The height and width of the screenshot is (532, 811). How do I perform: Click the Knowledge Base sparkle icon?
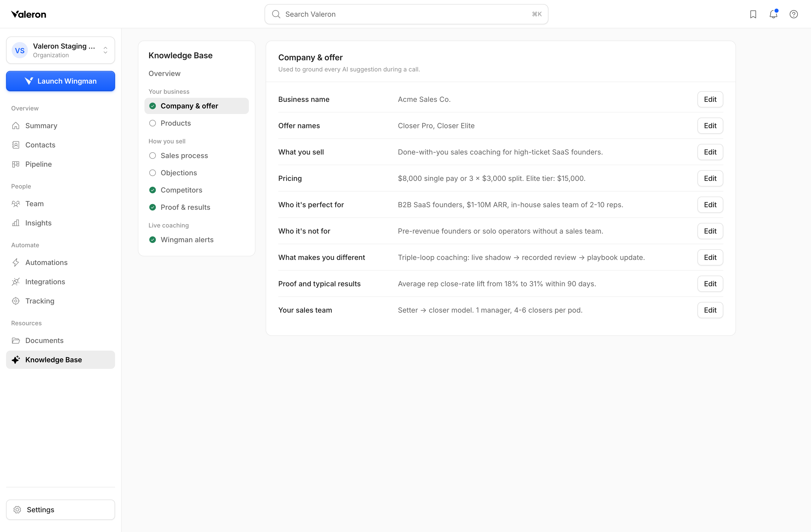point(16,360)
